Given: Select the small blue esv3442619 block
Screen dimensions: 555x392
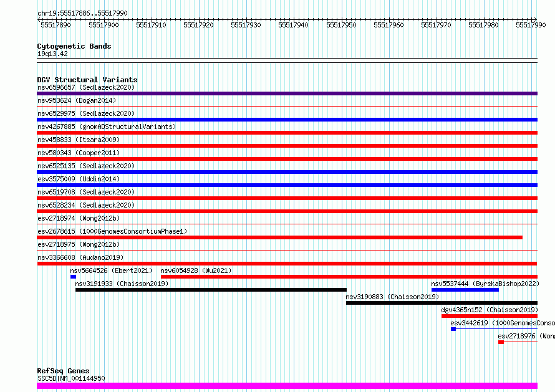Looking at the screenshot, I should tap(453, 329).
